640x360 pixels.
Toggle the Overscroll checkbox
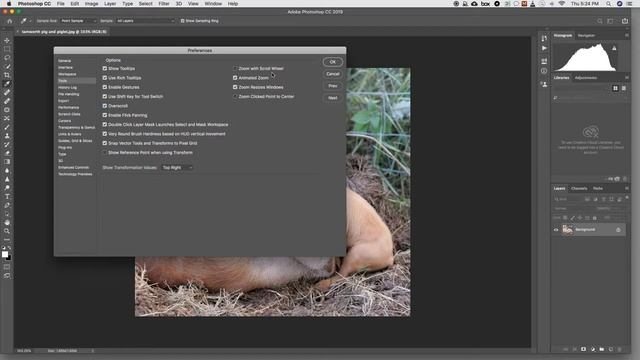(x=105, y=106)
